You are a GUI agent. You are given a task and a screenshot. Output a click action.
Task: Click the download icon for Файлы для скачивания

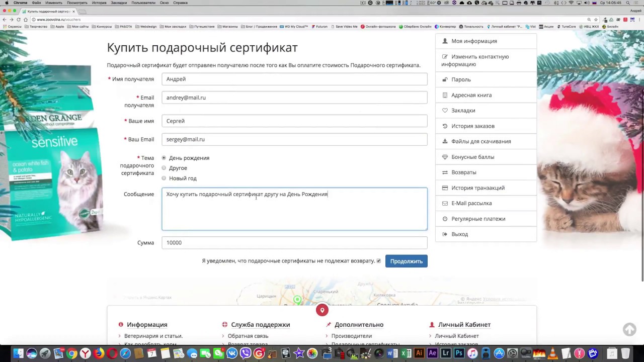445,141
